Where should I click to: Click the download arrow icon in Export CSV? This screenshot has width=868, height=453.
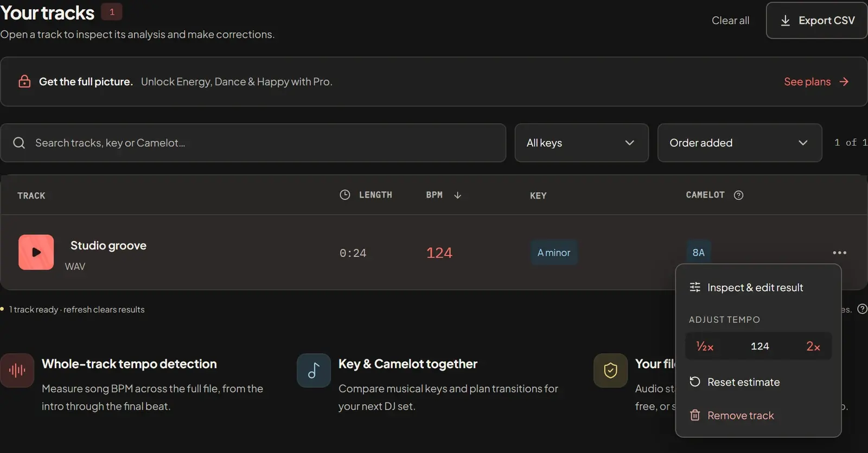pos(785,21)
